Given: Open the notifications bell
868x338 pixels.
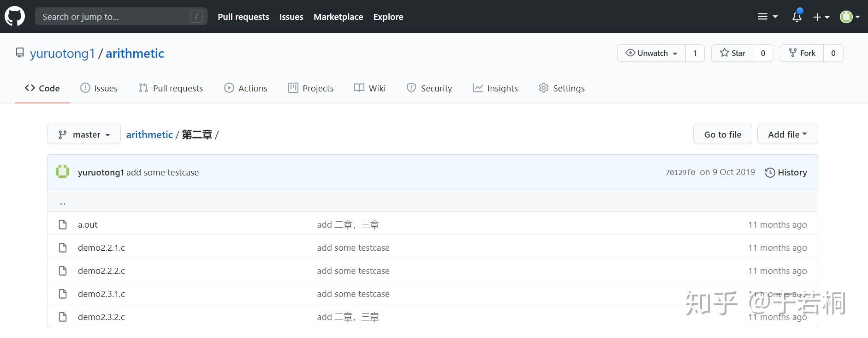Looking at the screenshot, I should [797, 17].
